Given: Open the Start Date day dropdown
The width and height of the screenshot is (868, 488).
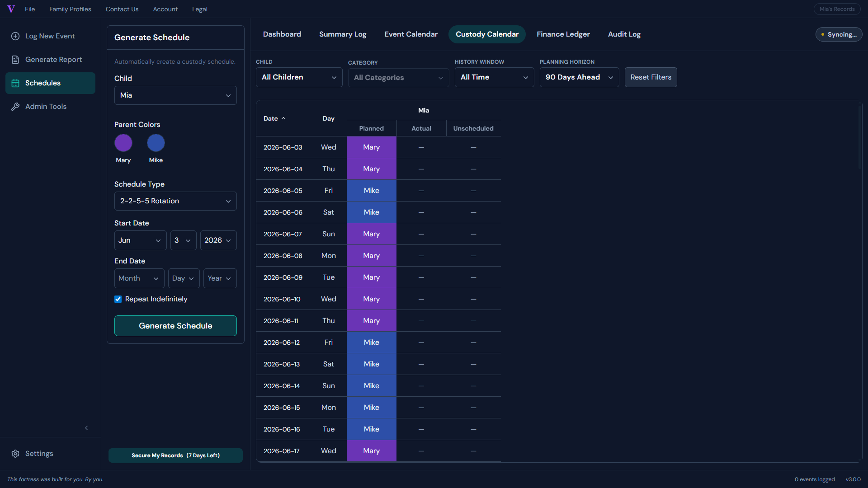Looking at the screenshot, I should pyautogui.click(x=183, y=240).
